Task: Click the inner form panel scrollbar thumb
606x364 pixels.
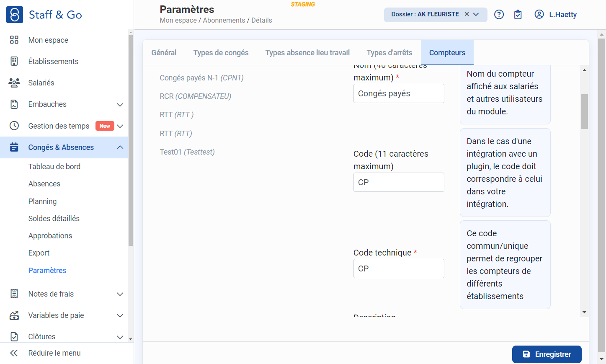Action: (x=584, y=111)
